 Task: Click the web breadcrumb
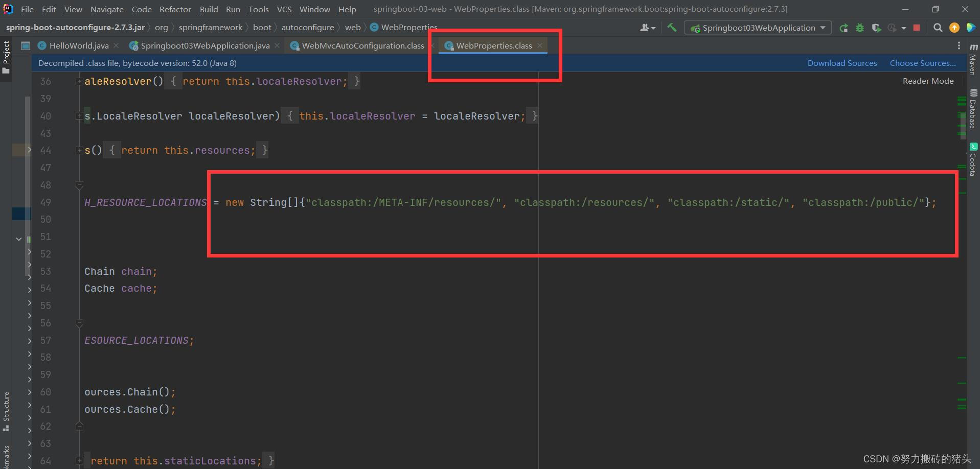353,28
